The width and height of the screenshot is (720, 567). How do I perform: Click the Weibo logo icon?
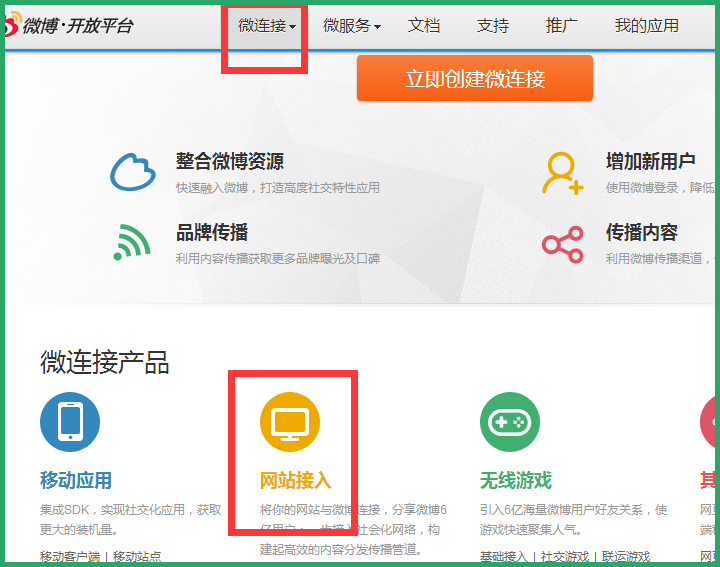tap(10, 26)
